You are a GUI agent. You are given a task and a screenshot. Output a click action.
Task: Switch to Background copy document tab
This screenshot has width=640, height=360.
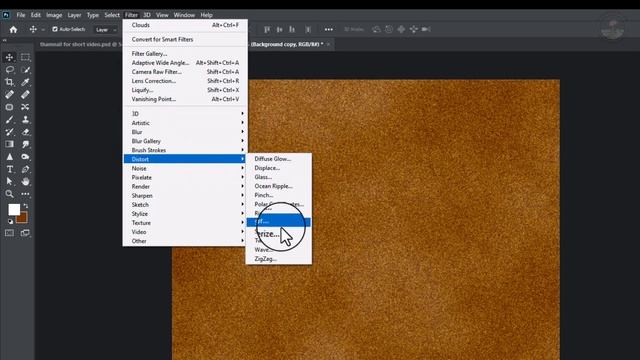(287, 44)
